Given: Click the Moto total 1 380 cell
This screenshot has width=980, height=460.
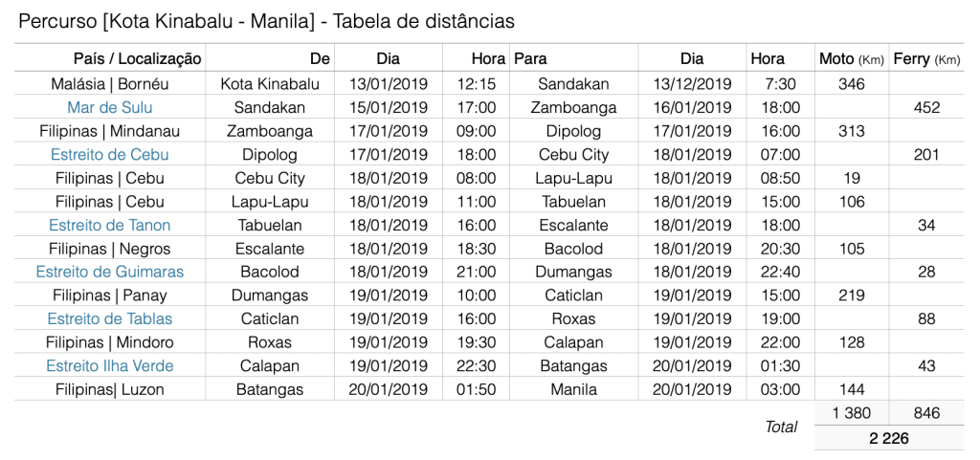Looking at the screenshot, I should click(851, 413).
